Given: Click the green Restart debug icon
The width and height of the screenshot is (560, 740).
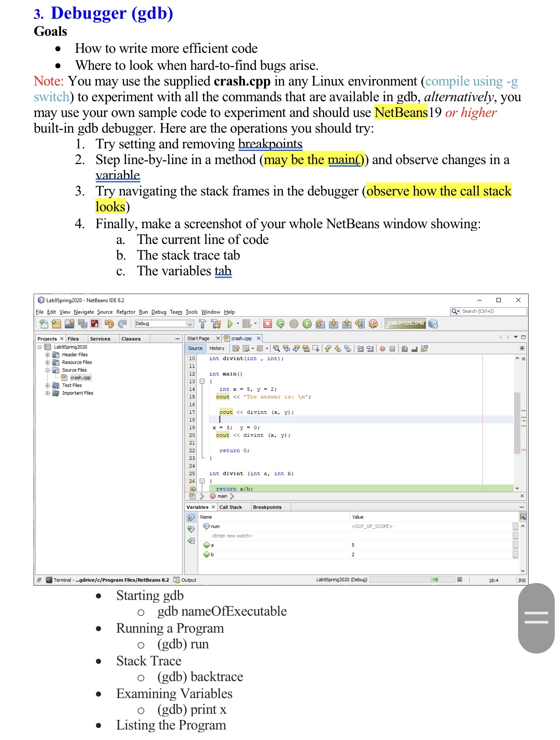Looking at the screenshot, I should click(281, 324).
